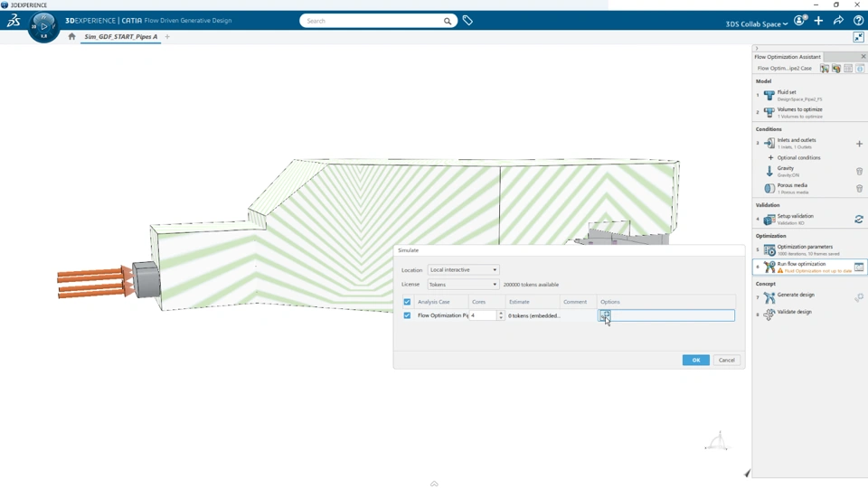Click the table view icon in assistant header
The height and width of the screenshot is (488, 868).
coord(848,68)
